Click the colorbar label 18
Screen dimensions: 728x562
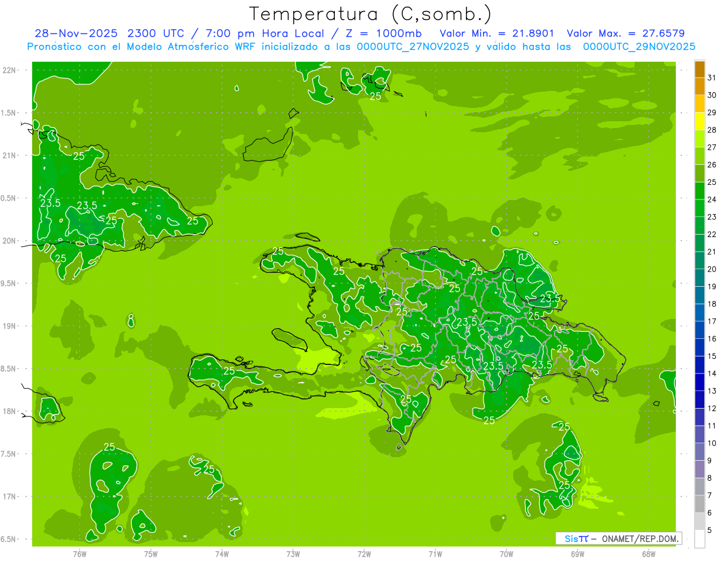point(712,304)
